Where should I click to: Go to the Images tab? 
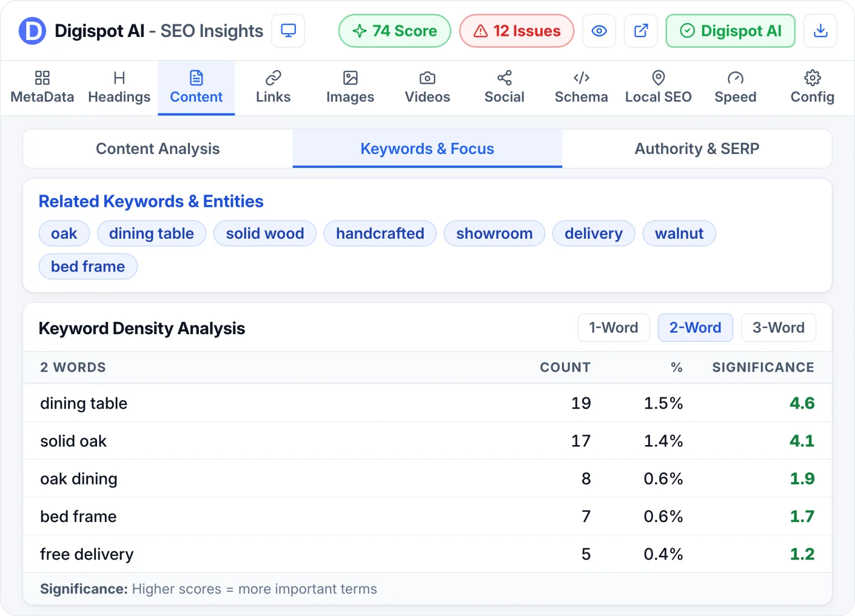[350, 88]
